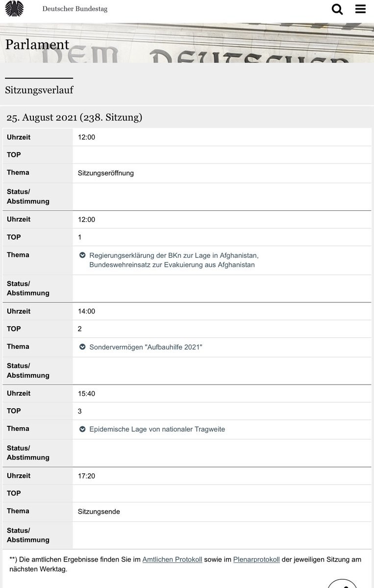
Task: Expand Epidemische Lage chevron icon
Action: 82,429
